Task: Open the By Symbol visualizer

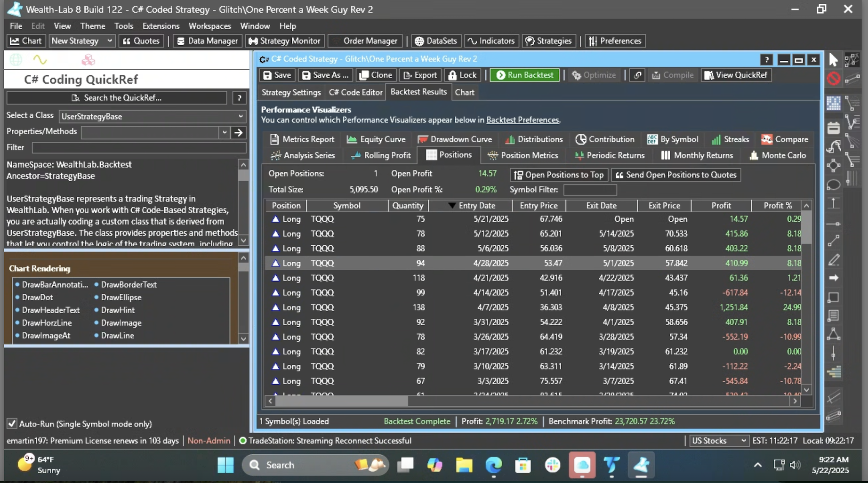Action: (x=673, y=139)
